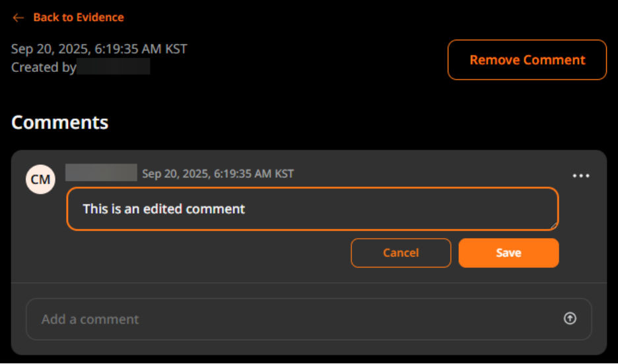The width and height of the screenshot is (618, 364).
Task: Click the evidence timestamp at the top
Action: [99, 49]
